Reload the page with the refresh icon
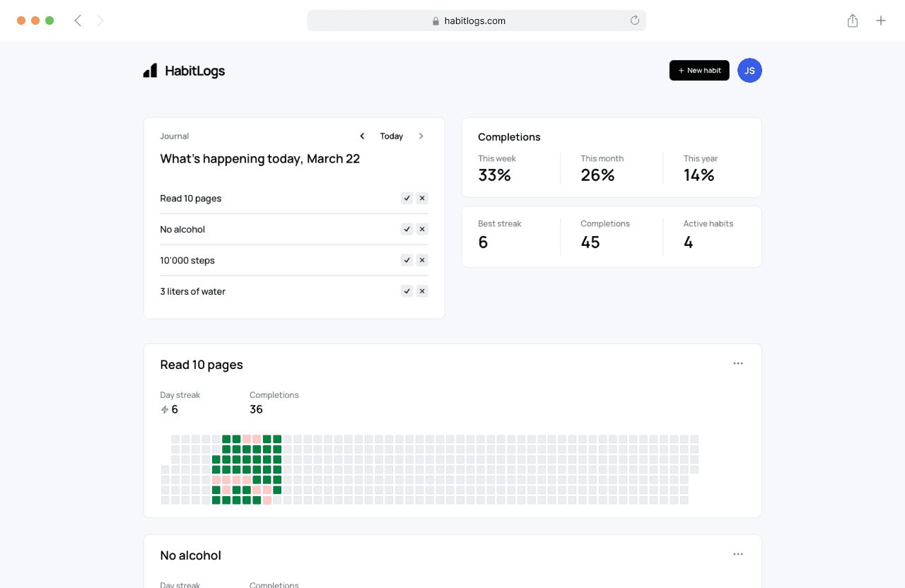This screenshot has height=588, width=905. tap(635, 20)
